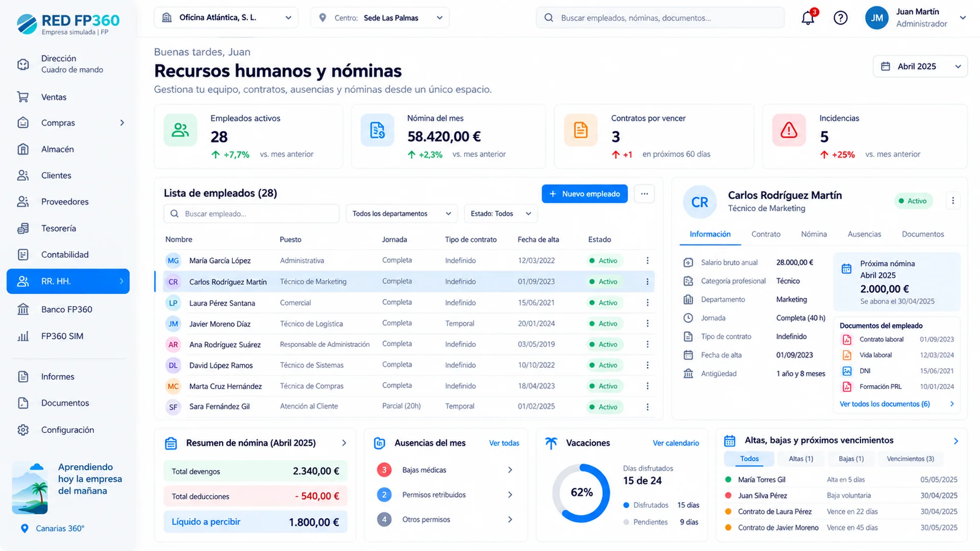Expand the Compras submenu arrow
Viewport: 980px width, 551px height.
122,123
